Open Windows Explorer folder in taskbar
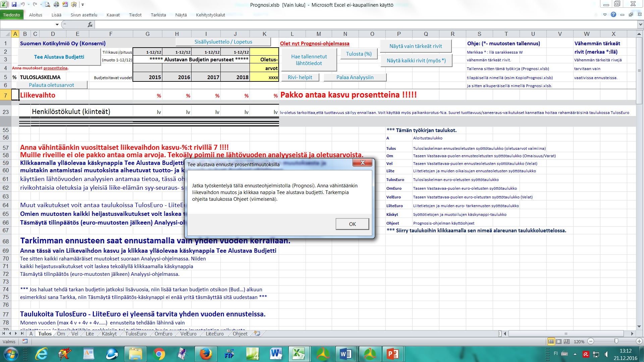The height and width of the screenshot is (362, 644). (x=135, y=354)
